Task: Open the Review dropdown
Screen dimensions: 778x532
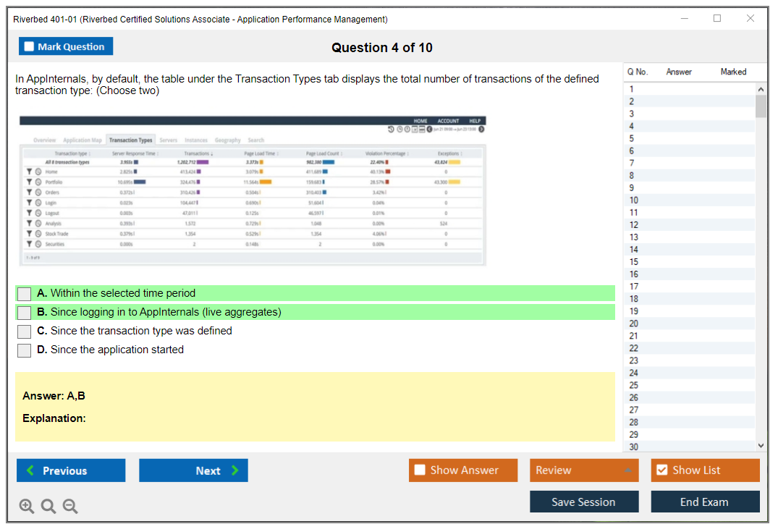Action: pos(583,470)
